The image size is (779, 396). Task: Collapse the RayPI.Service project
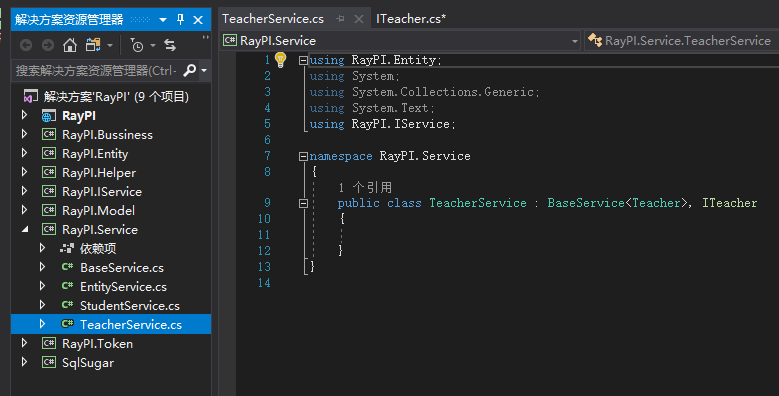25,230
